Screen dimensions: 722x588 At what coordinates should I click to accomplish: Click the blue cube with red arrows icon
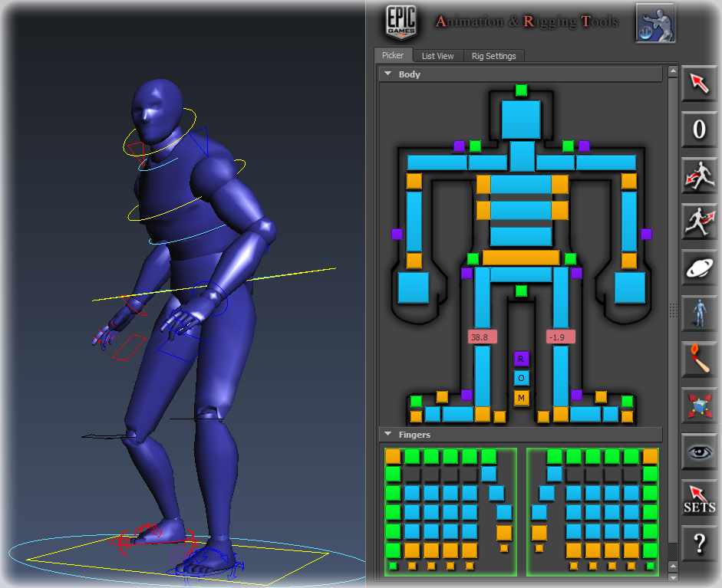[x=699, y=406]
